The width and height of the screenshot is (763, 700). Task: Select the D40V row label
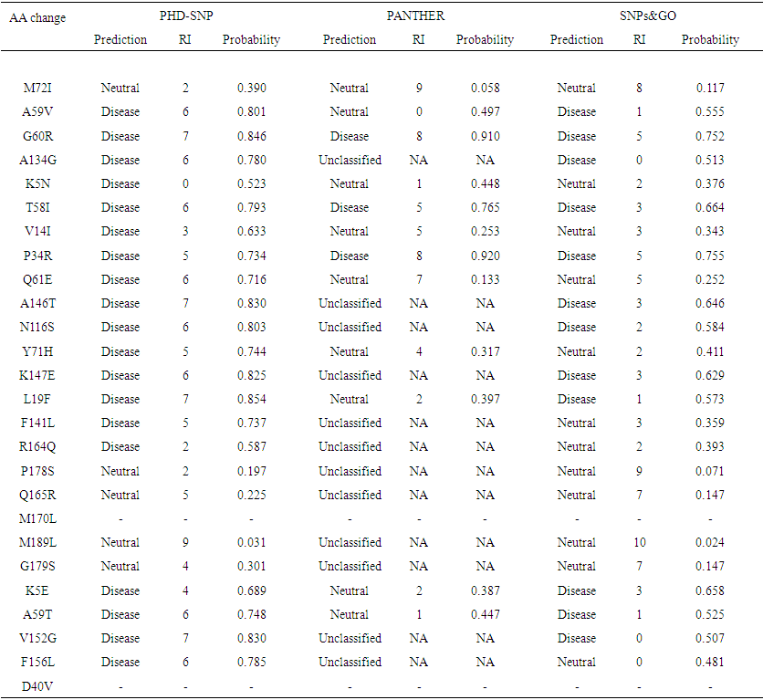point(37,685)
